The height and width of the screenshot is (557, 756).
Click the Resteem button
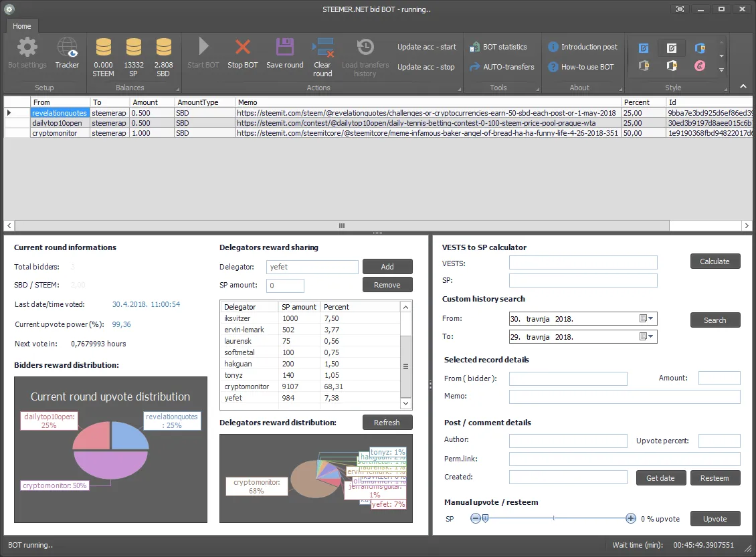[x=715, y=478]
